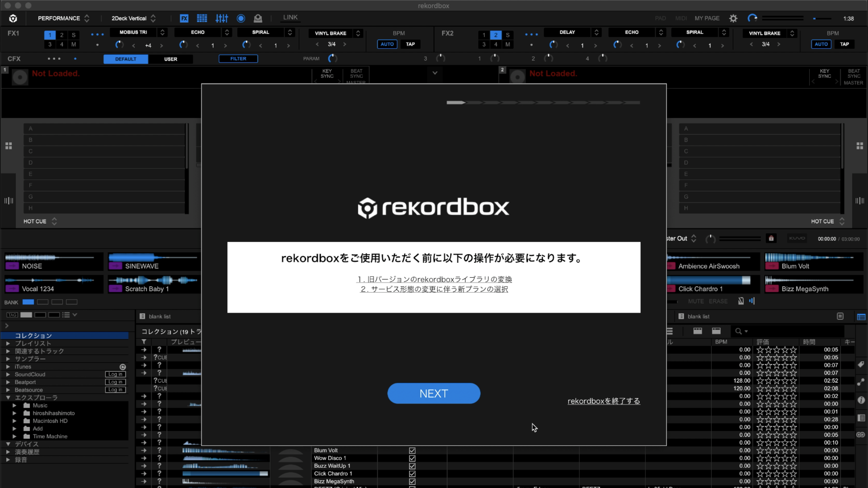Open the info panel icon on right edge
This screenshot has height=488, width=868.
click(x=861, y=400)
